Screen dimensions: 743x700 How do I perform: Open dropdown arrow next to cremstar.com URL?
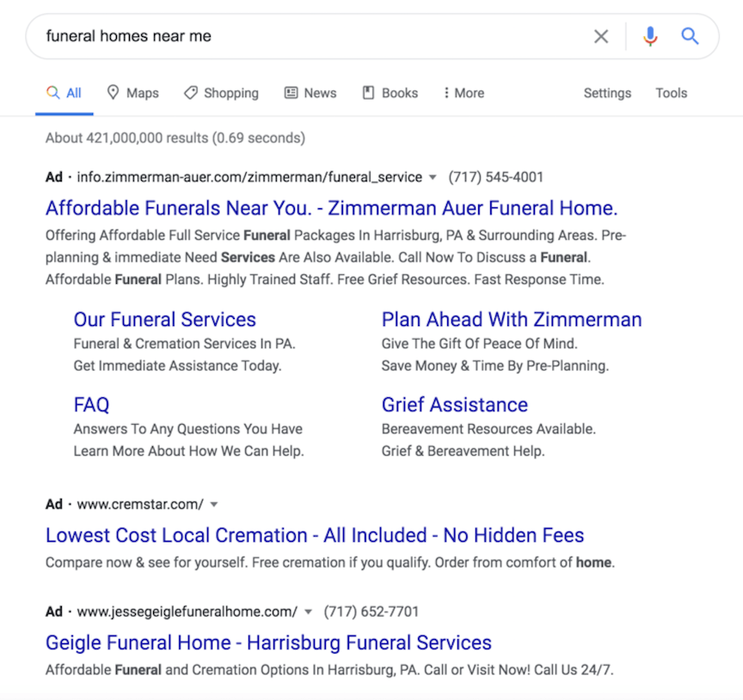click(214, 504)
